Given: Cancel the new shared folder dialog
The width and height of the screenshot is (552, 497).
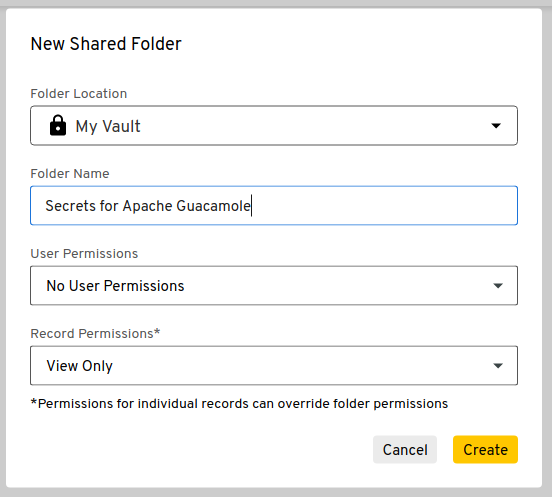Looking at the screenshot, I should (405, 449).
